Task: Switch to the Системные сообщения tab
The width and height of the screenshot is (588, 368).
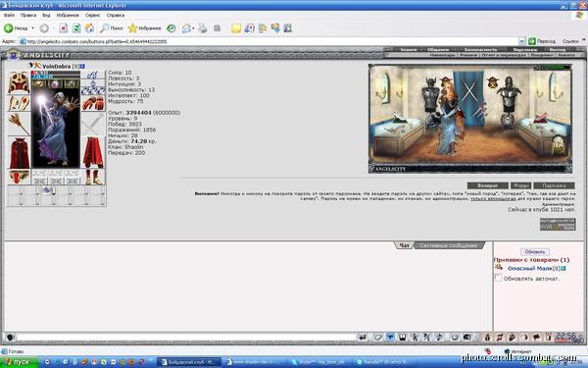Action: 449,245
